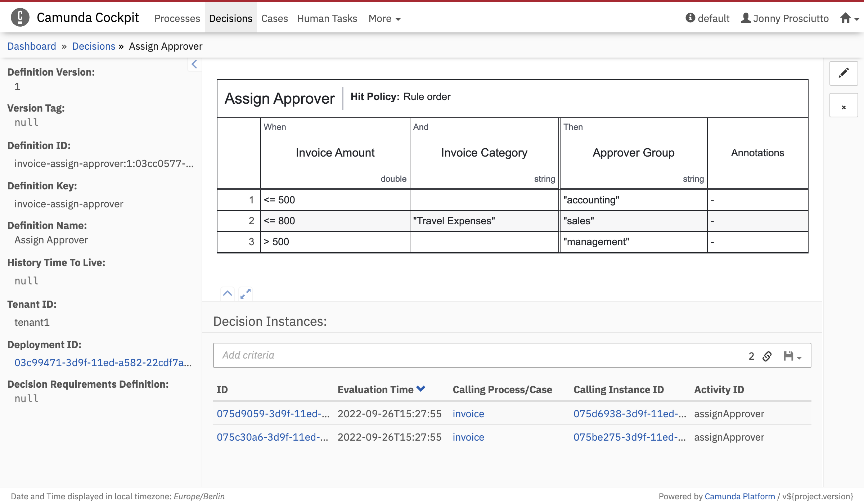Copy search link via chain icon
This screenshot has width=864, height=504.
tap(767, 356)
